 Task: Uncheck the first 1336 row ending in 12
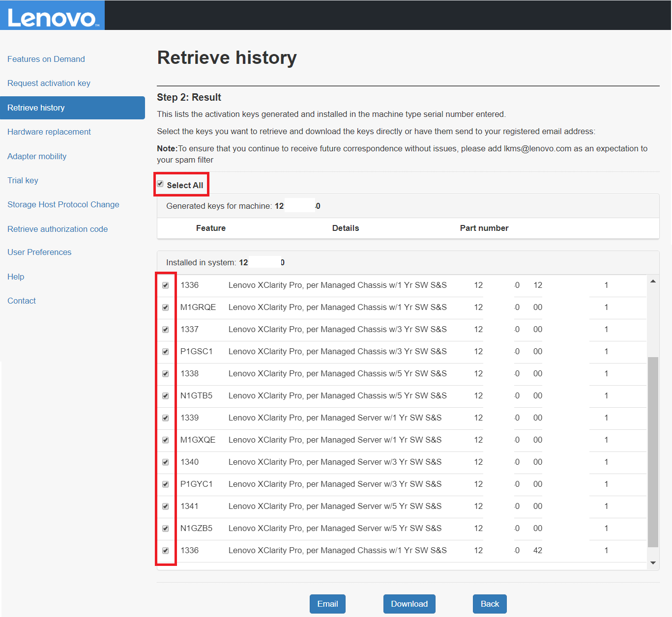pyautogui.click(x=166, y=285)
